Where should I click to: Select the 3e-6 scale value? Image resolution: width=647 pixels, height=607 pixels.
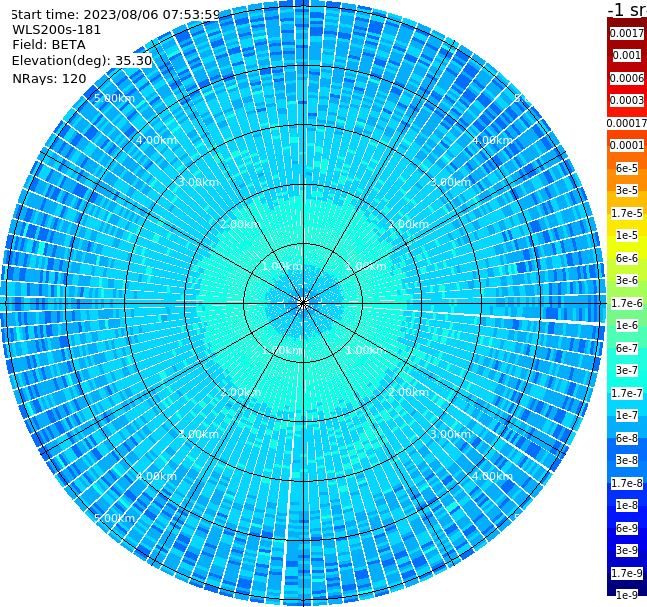[x=627, y=280]
